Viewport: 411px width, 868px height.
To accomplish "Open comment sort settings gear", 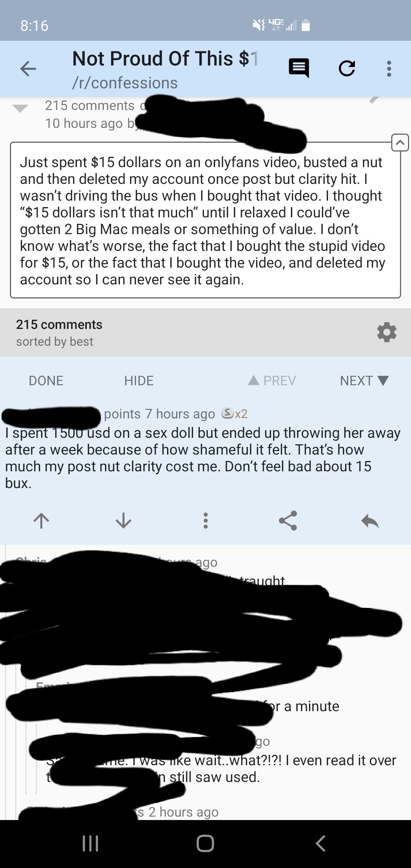I will pos(387,332).
